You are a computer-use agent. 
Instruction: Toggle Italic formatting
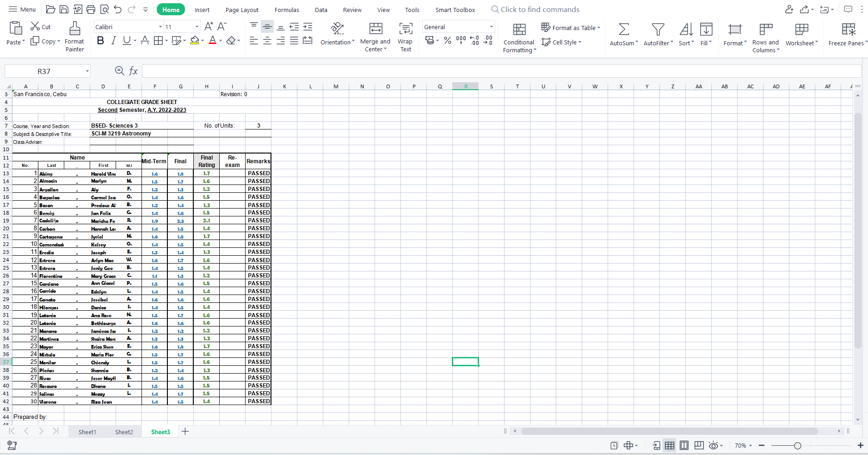pyautogui.click(x=113, y=41)
